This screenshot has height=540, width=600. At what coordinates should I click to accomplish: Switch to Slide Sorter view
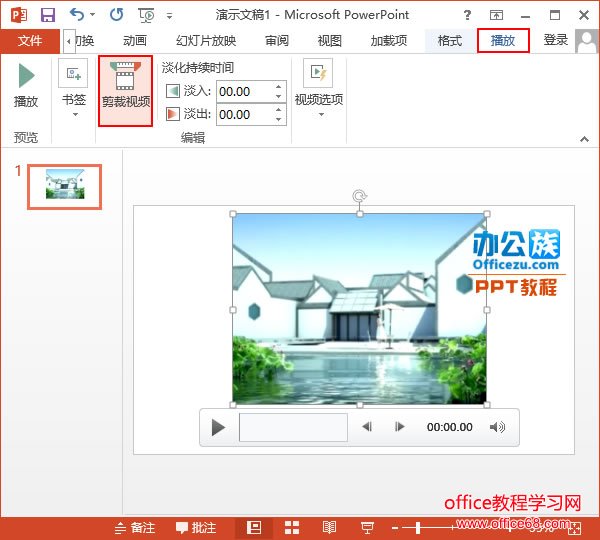(292, 528)
